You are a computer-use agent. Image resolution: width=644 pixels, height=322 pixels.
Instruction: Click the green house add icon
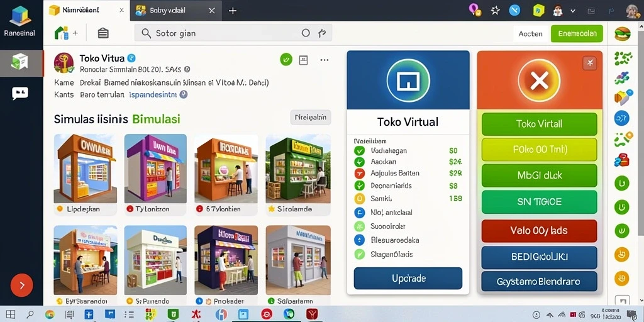click(62, 33)
